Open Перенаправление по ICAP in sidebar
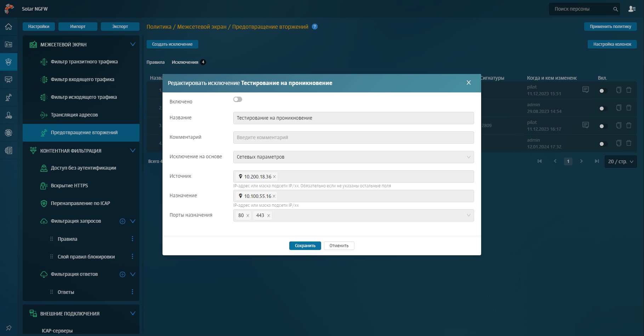Screen dimensions: 644x336 pos(80,203)
